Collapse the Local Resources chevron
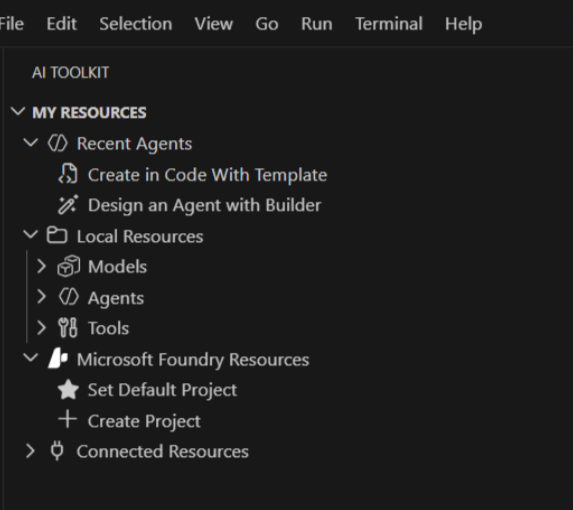This screenshot has height=510, width=573. [31, 235]
